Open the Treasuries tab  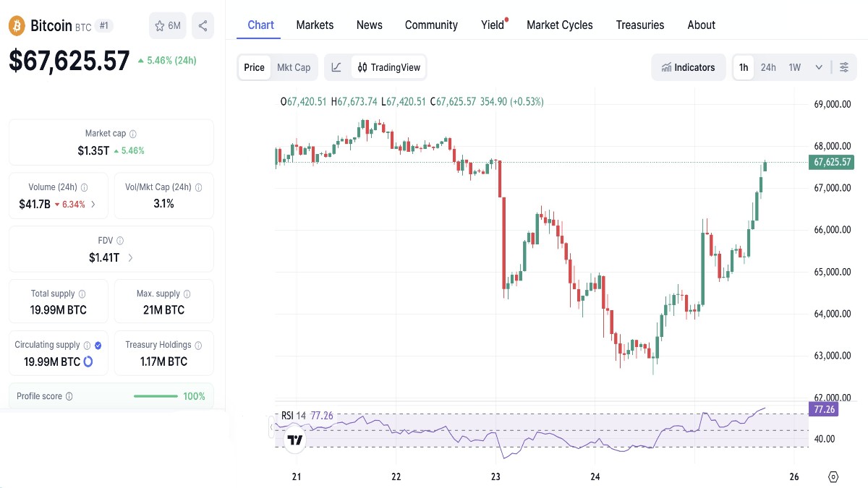click(640, 25)
